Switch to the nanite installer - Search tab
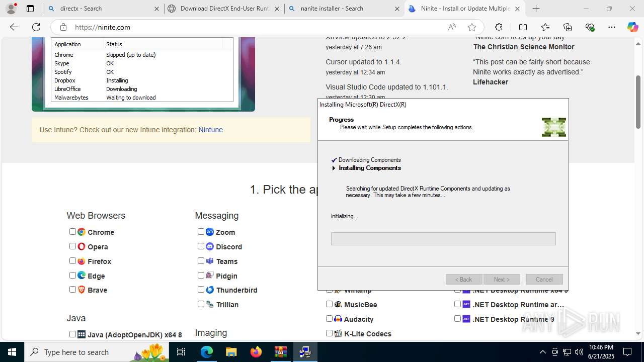This screenshot has width=644, height=362. pyautogui.click(x=344, y=9)
